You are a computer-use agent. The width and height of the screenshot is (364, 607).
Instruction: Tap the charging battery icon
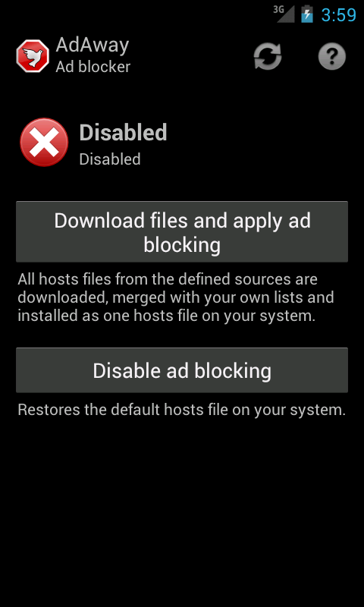point(307,14)
